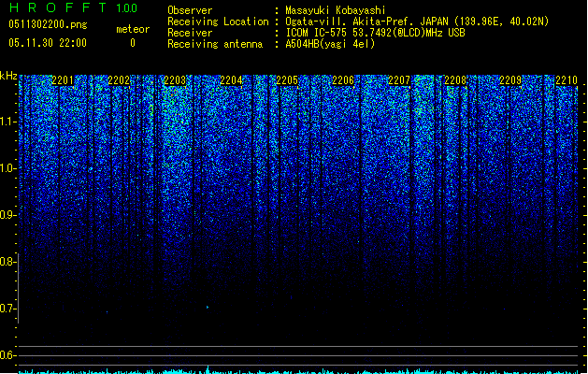Click the 1.0 frequency axis label
This screenshot has height=374, width=588.
(8, 168)
